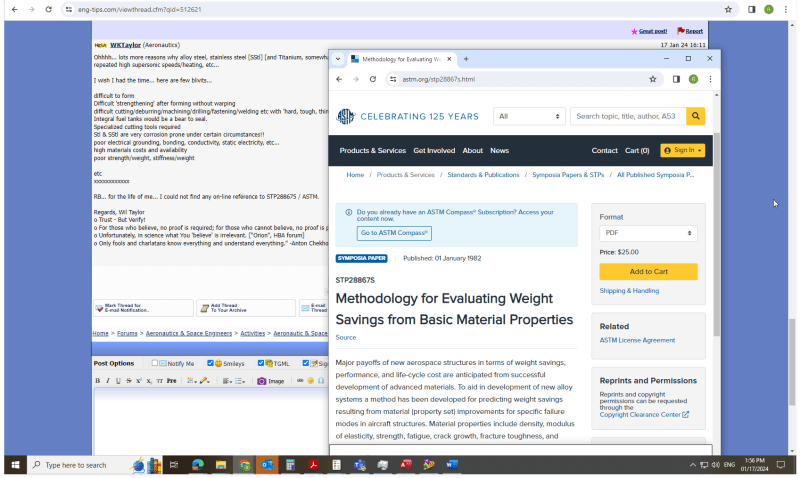Viewport: 800px width, 478px height.
Task: Apply italic formatting in forum post editor
Action: (x=108, y=381)
